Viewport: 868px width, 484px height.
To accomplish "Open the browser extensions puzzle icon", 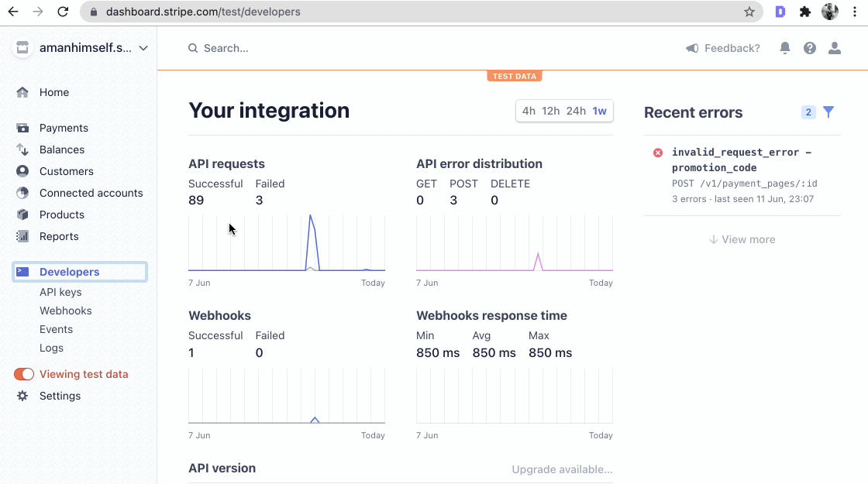I will (x=805, y=12).
